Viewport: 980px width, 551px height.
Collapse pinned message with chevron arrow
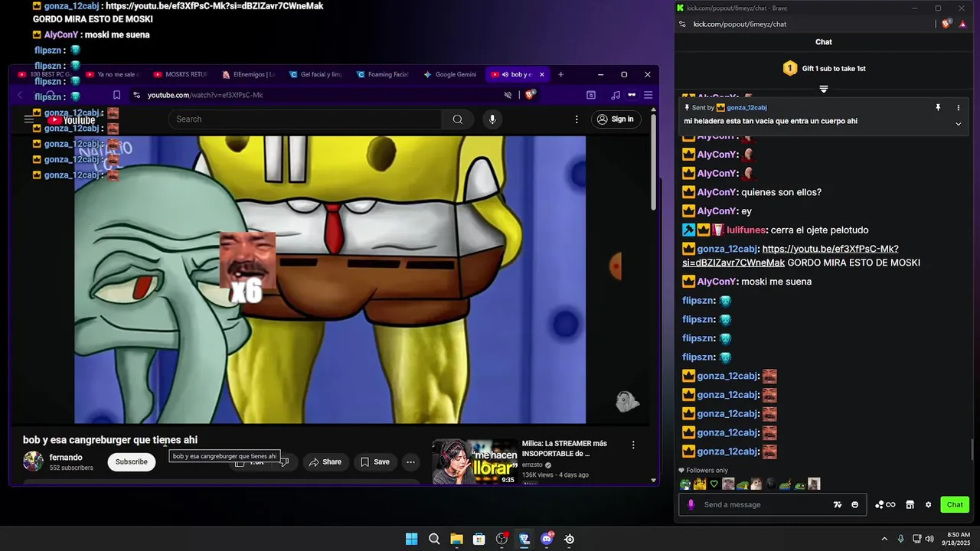(958, 123)
